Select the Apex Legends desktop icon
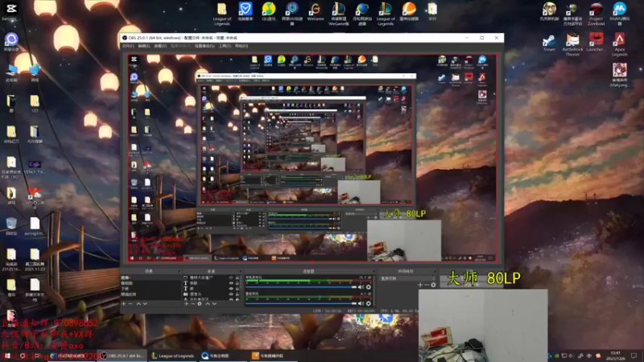 (619, 44)
